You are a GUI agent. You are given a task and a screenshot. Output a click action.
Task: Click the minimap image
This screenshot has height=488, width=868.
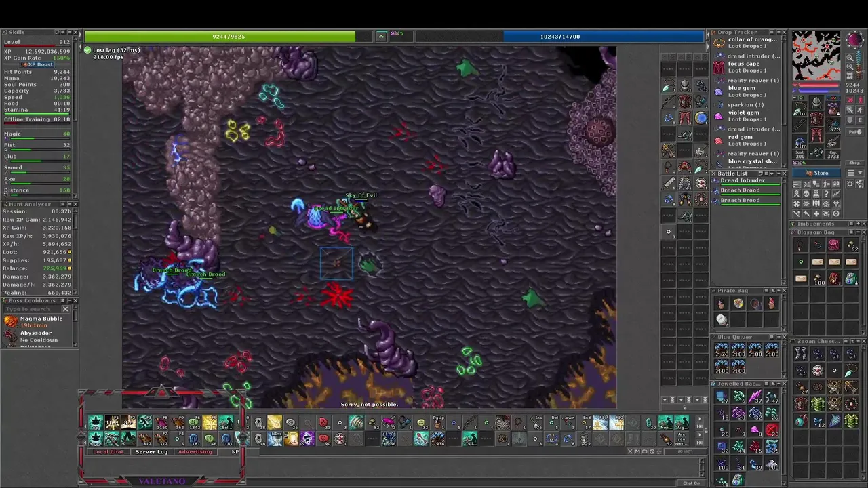pos(816,54)
